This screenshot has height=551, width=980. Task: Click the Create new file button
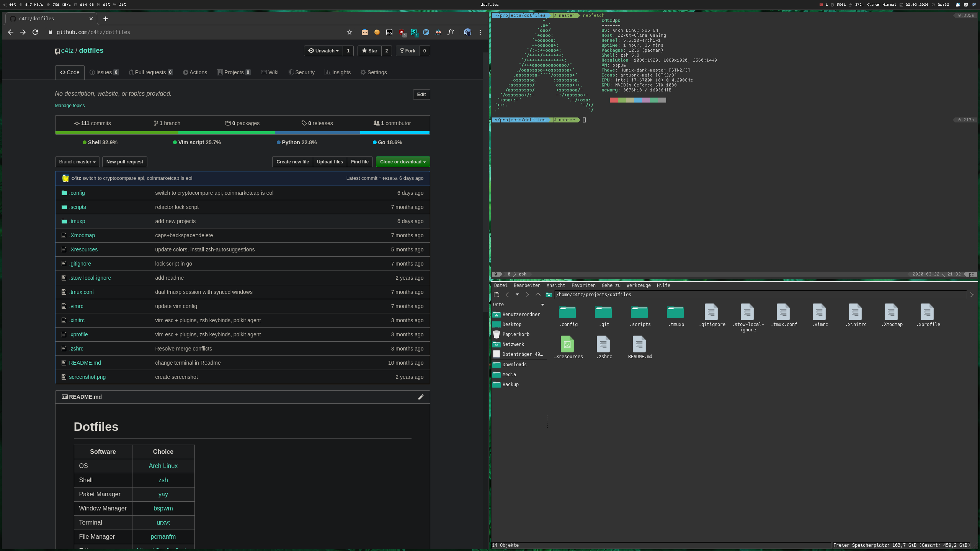[292, 162]
